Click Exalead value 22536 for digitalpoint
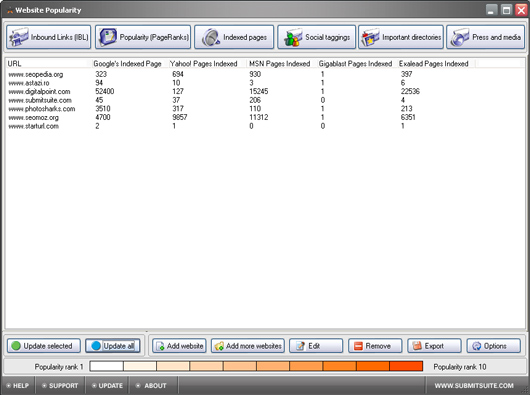 410,92
